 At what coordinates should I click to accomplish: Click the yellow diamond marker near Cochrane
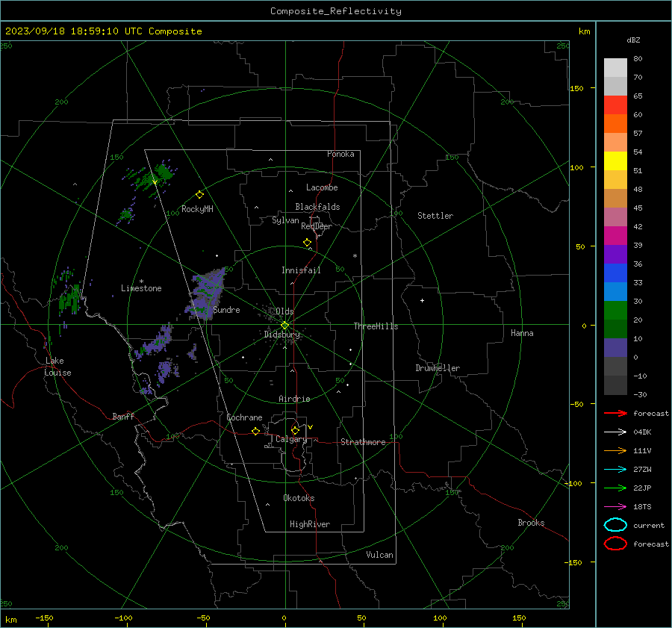point(256,431)
